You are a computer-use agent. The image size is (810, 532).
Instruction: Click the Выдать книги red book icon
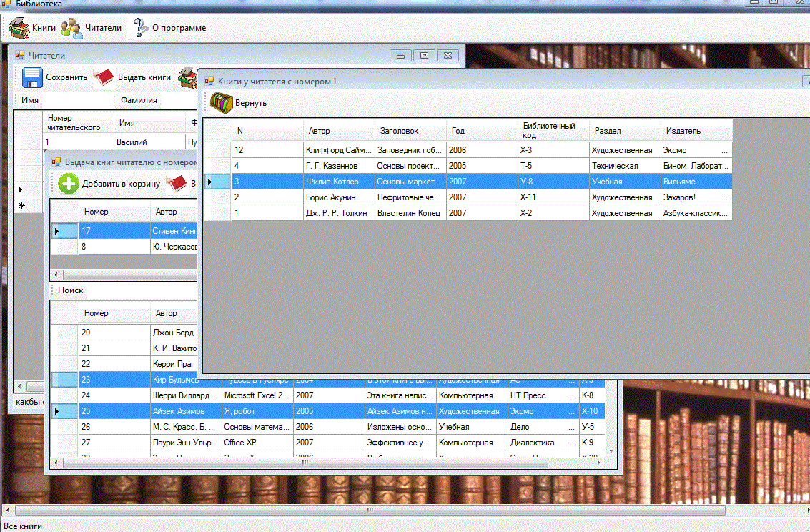104,77
